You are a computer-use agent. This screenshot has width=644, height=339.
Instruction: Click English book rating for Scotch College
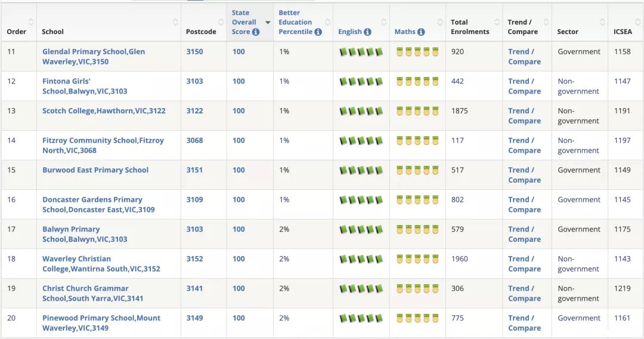click(361, 111)
